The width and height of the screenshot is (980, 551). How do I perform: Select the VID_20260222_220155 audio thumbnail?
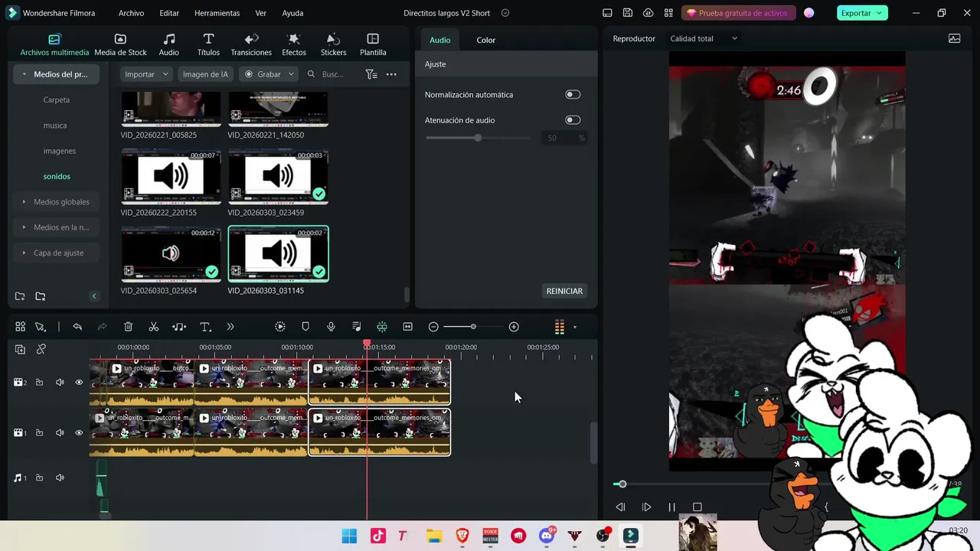point(171,177)
